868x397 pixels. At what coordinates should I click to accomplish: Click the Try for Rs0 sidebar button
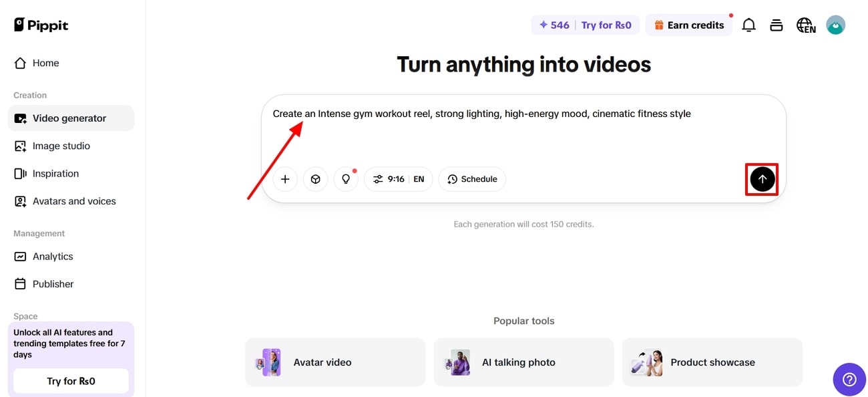coord(71,381)
